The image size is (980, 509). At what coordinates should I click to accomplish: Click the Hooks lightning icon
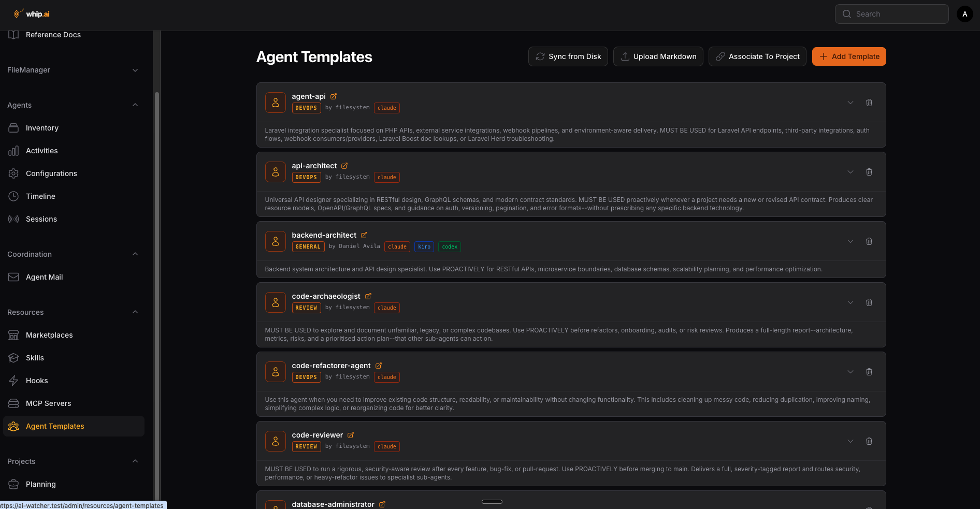pyautogui.click(x=13, y=381)
